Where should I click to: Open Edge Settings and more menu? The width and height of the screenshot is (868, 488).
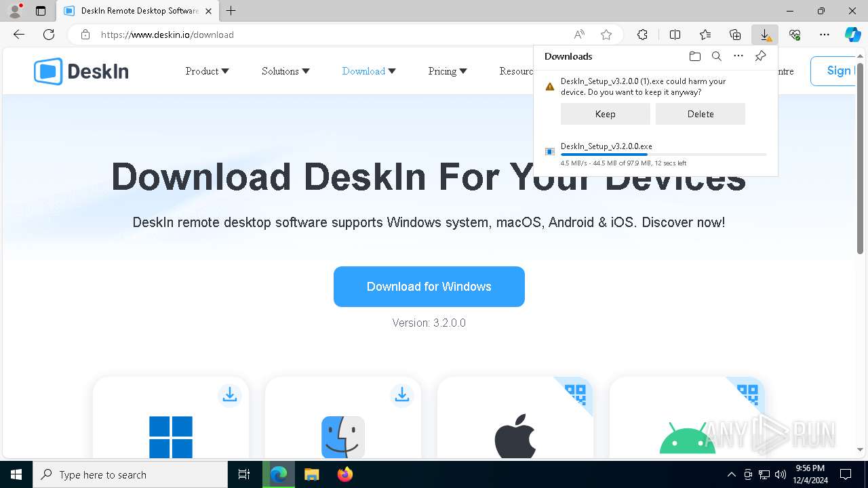click(x=825, y=35)
